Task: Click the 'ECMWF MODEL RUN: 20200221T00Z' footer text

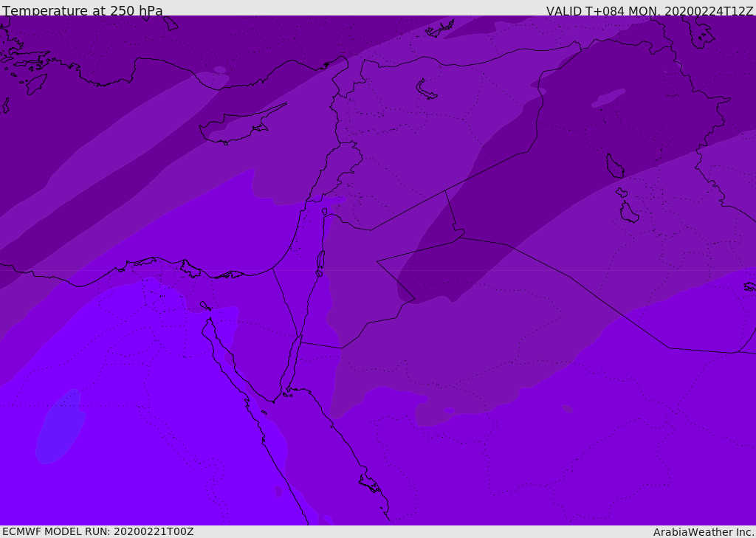Action: click(x=98, y=531)
